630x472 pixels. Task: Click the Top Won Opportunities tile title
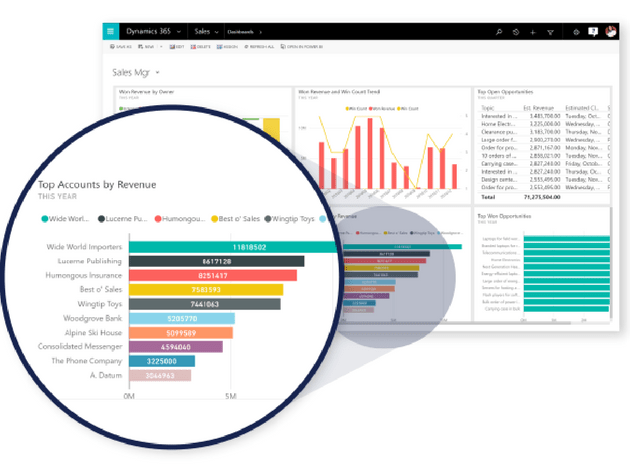click(x=504, y=216)
